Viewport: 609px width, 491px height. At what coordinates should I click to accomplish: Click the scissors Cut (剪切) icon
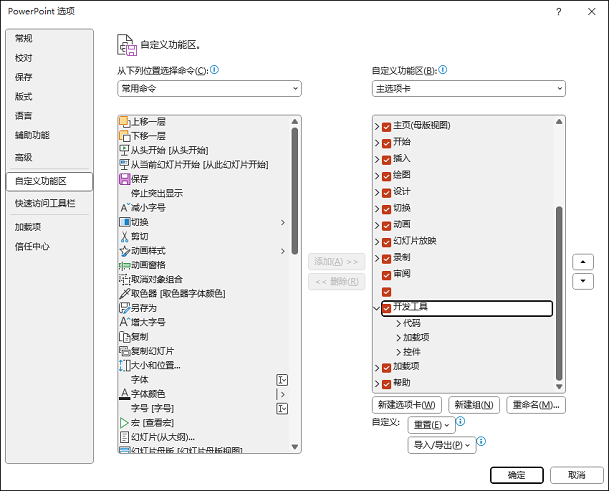point(124,236)
